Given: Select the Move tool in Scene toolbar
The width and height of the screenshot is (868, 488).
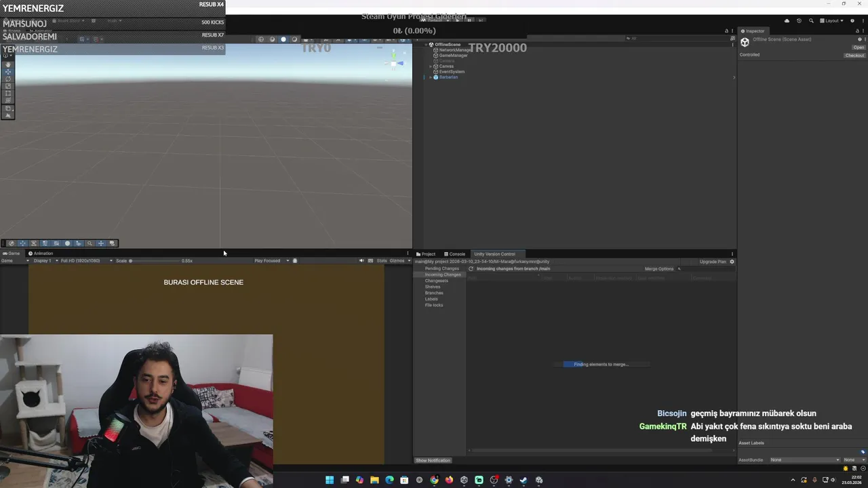Looking at the screenshot, I should pyautogui.click(x=8, y=71).
